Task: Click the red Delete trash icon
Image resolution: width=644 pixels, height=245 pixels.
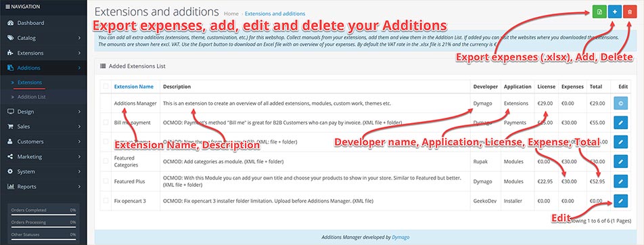Action: pyautogui.click(x=630, y=13)
